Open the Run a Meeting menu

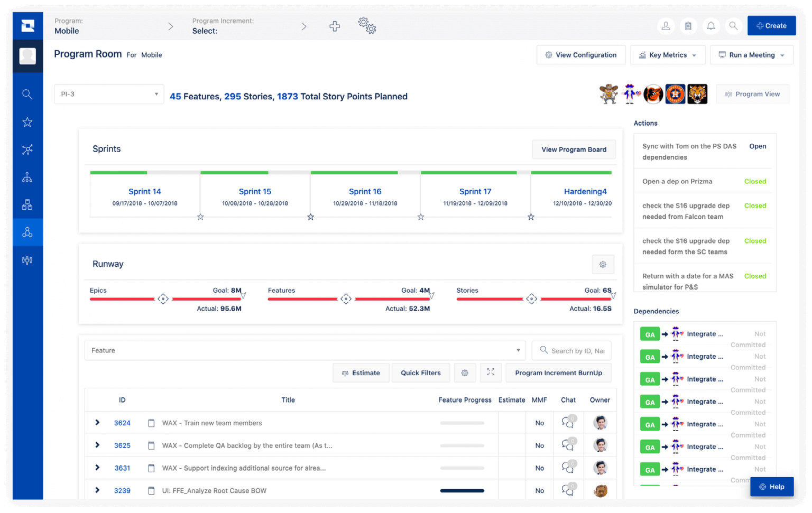751,54
